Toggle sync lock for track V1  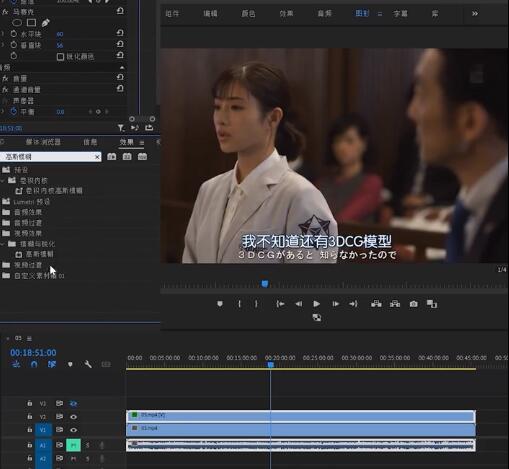tap(59, 430)
